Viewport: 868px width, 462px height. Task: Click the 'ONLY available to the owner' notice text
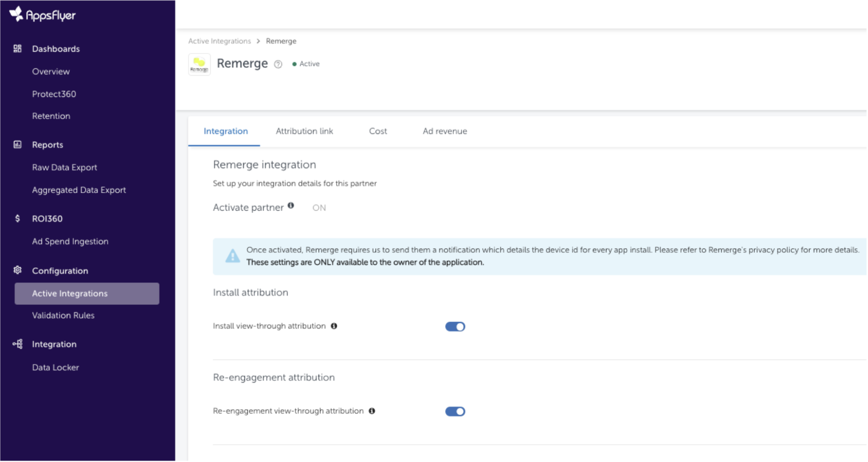(365, 262)
